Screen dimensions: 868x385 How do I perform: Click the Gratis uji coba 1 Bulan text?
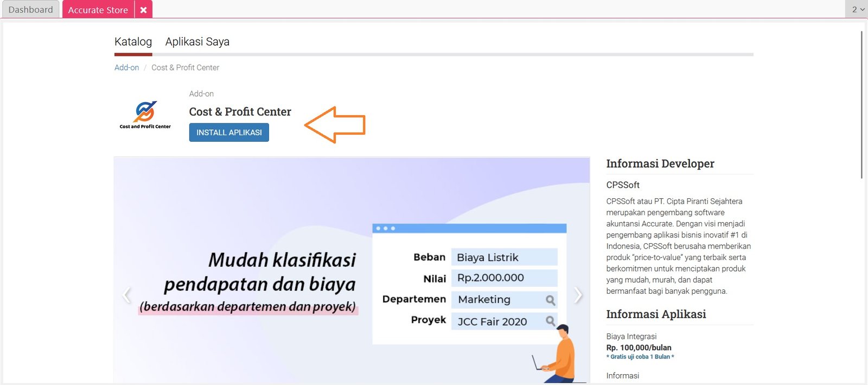pos(640,357)
